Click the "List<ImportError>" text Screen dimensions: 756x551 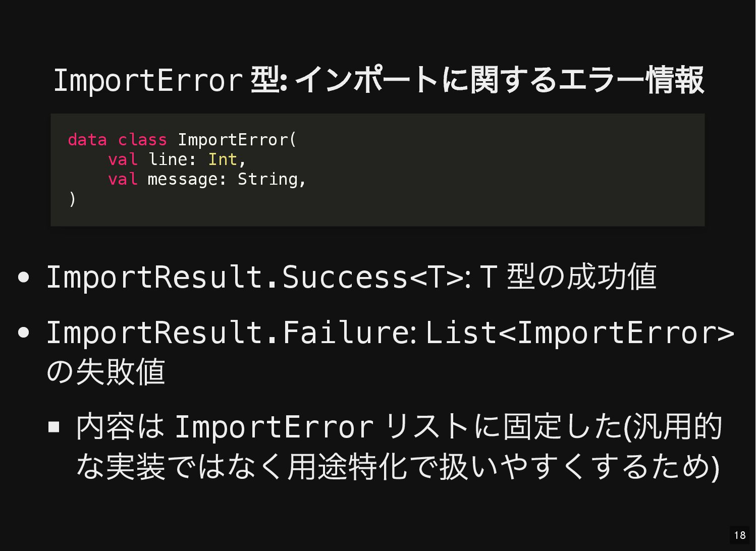coord(579,333)
